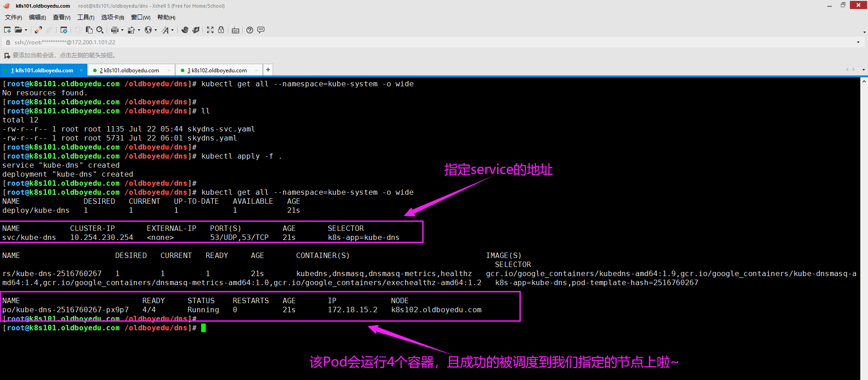Click the plus button to add tab

[268, 70]
